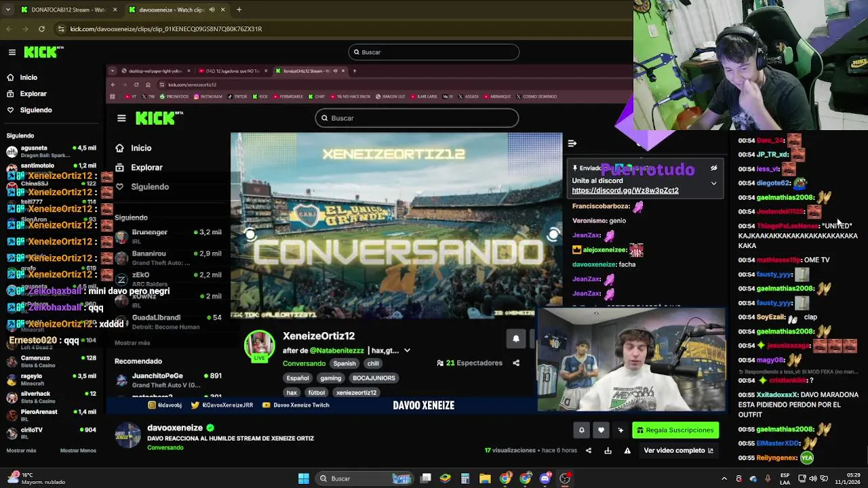Viewport: 868px width, 488px height.
Task: Open davooxeneize channel avatar
Action: pos(127,436)
